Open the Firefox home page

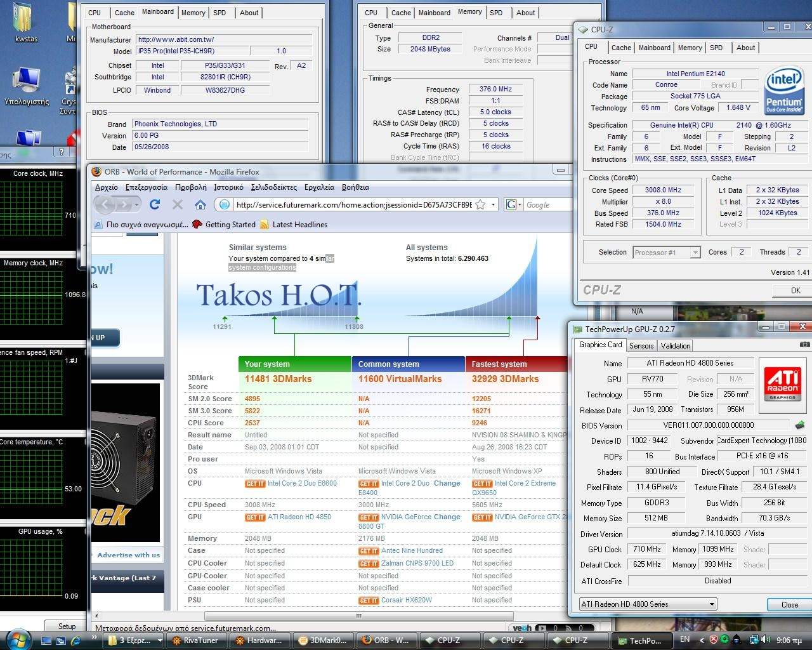[200, 204]
